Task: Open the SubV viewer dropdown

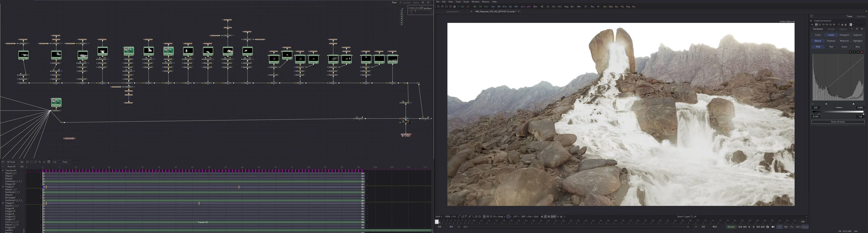Action: pyautogui.click(x=439, y=216)
